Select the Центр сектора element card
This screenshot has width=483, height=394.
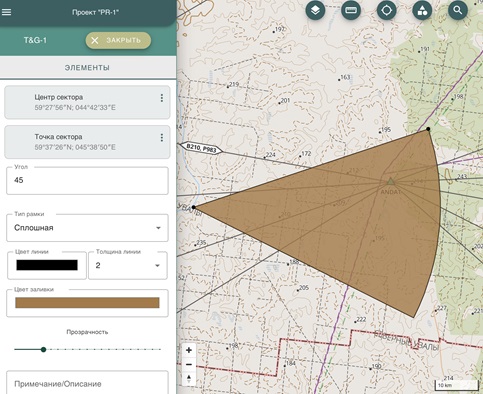coord(87,102)
